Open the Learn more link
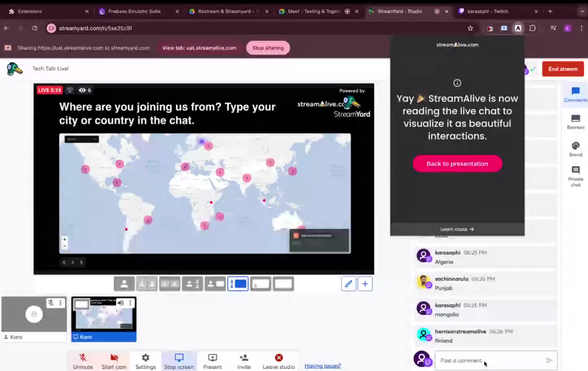The height and width of the screenshot is (371, 588). pyautogui.click(x=457, y=229)
